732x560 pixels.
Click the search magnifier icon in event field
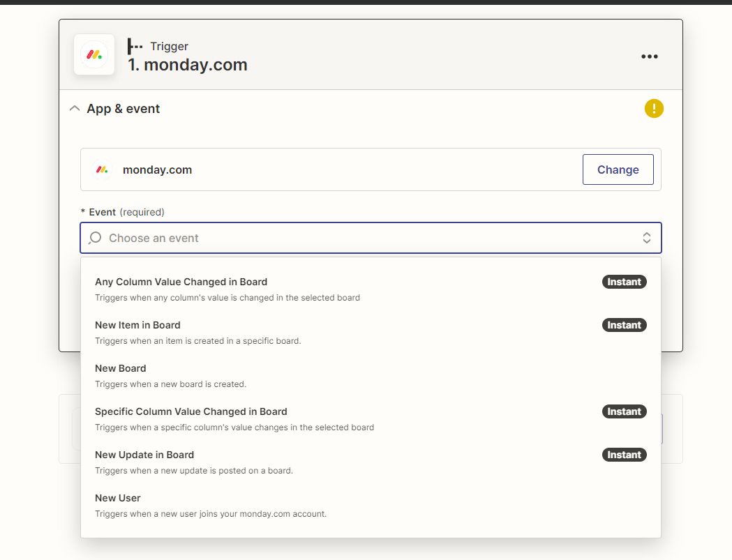click(x=95, y=238)
